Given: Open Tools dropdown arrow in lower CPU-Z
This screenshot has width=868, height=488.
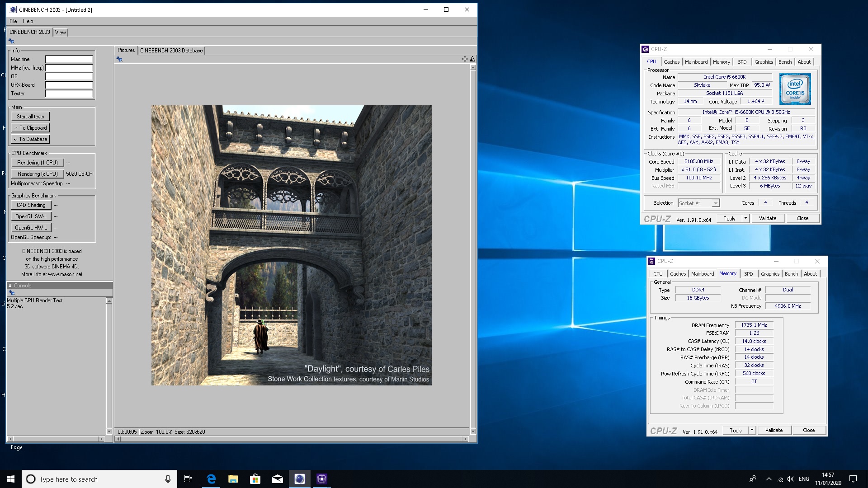Looking at the screenshot, I should pyautogui.click(x=752, y=430).
